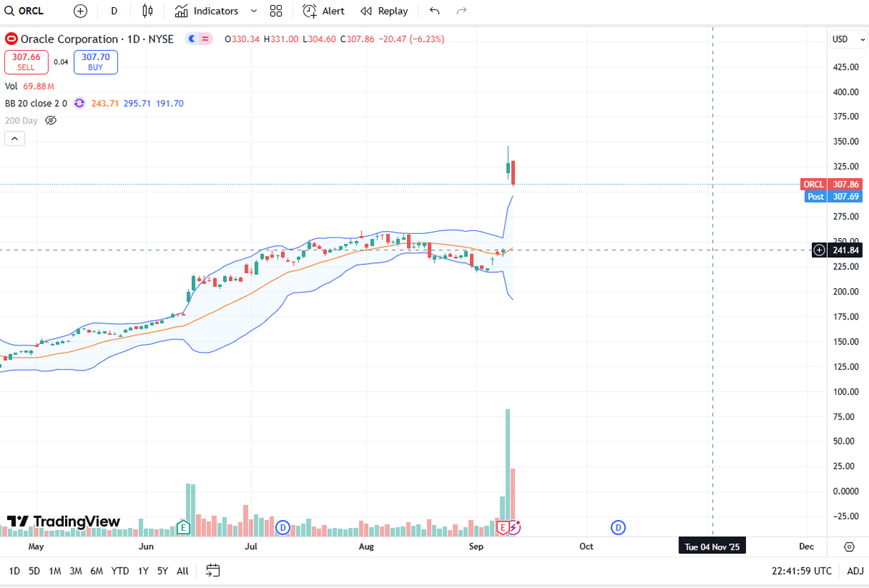Switch price display to ADJ adjusted data
869x588 pixels.
(x=856, y=571)
